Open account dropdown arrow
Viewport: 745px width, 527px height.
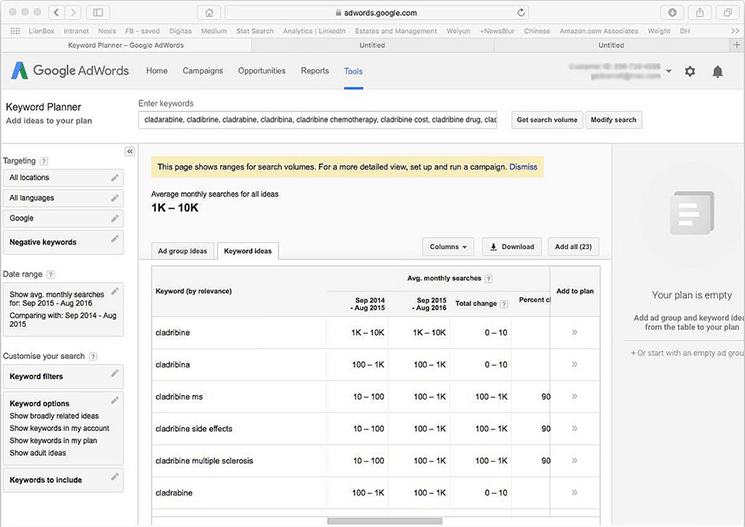pos(669,71)
